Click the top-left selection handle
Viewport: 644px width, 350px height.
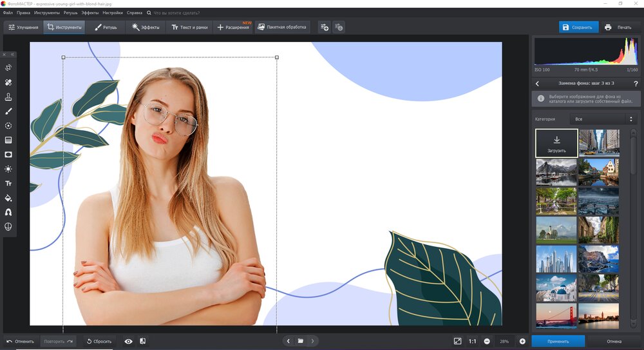tap(63, 57)
